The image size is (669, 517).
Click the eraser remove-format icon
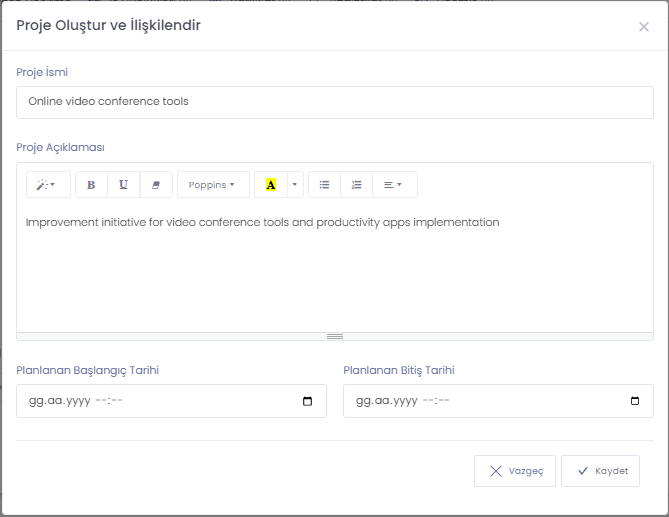(x=156, y=185)
